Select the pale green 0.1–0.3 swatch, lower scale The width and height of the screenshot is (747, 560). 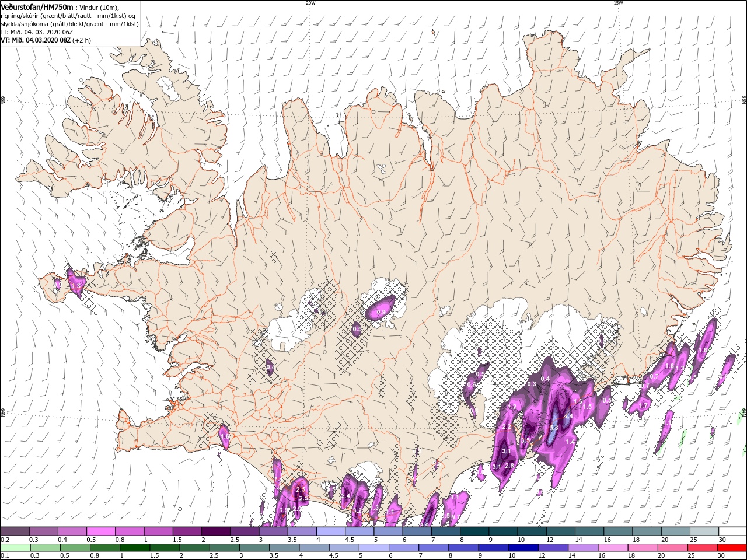tap(15, 548)
